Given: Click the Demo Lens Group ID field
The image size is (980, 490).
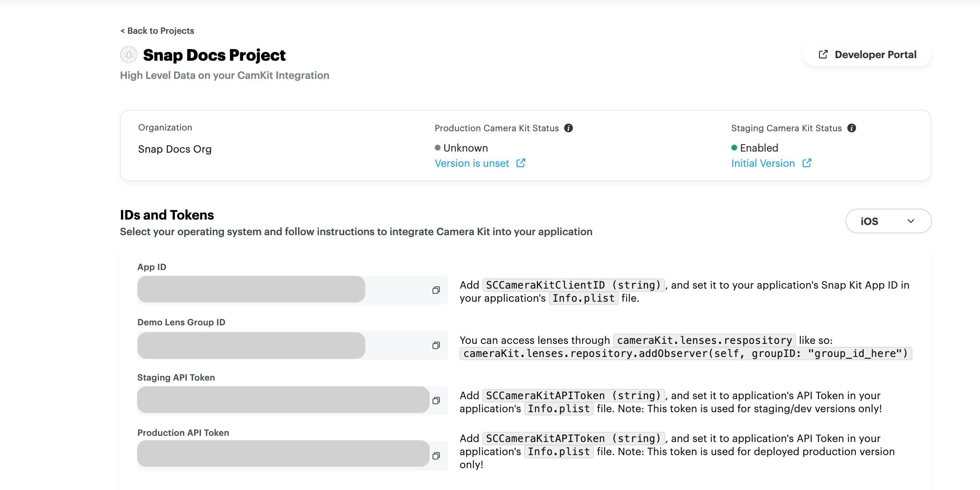Looking at the screenshot, I should point(251,345).
